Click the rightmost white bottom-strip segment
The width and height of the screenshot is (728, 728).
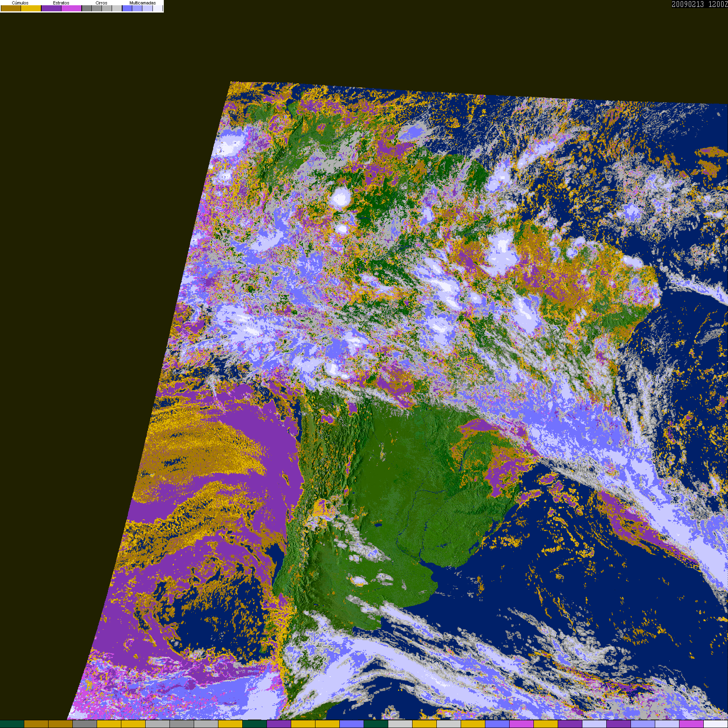pyautogui.click(x=716, y=724)
